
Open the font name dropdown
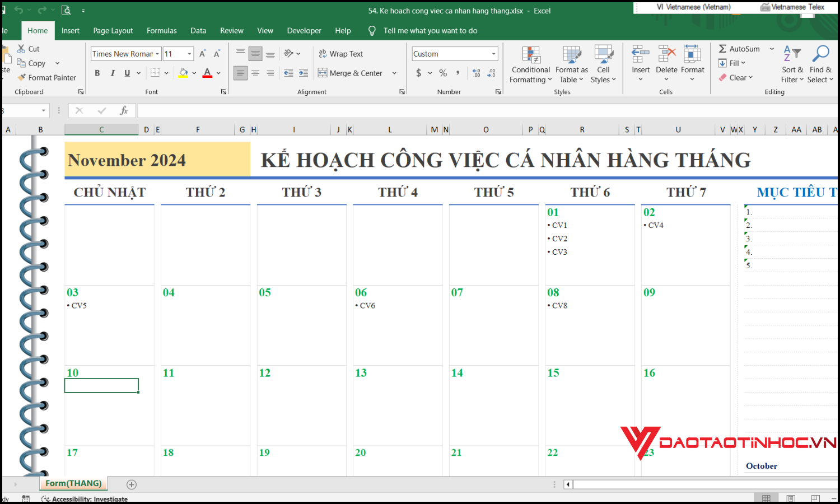tap(157, 54)
